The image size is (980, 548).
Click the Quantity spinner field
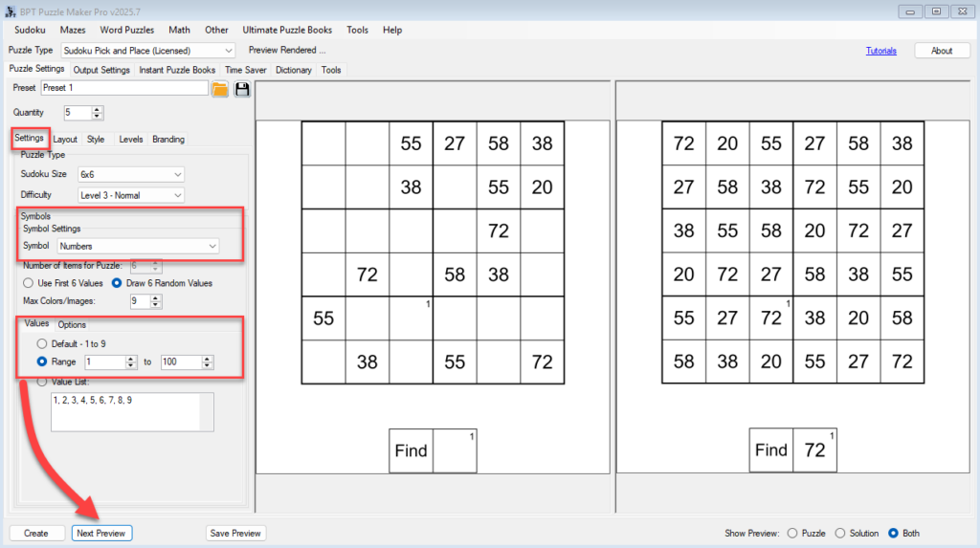click(78, 113)
